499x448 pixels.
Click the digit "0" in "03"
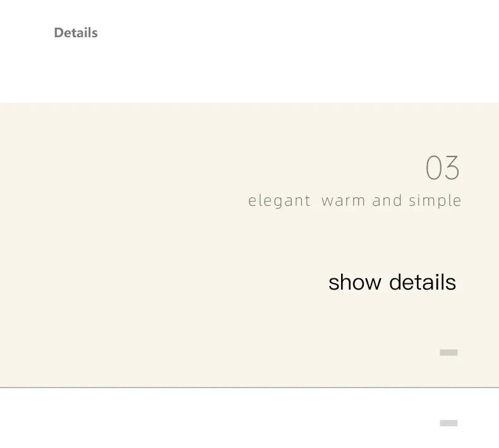pyautogui.click(x=433, y=168)
